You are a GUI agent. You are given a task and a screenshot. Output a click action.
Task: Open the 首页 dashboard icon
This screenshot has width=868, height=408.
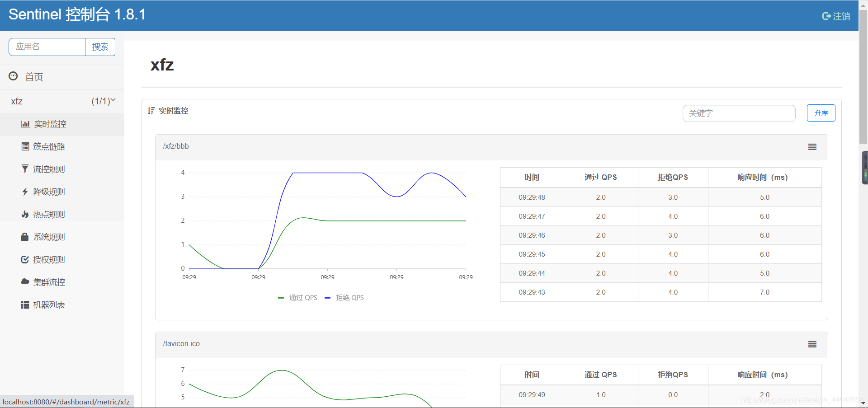tap(14, 76)
